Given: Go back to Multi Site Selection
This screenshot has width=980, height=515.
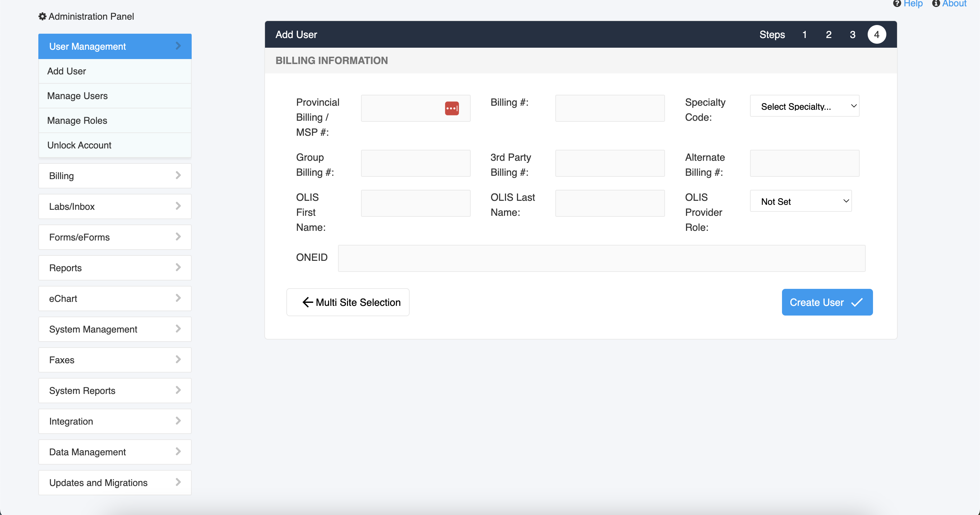Looking at the screenshot, I should (x=348, y=302).
